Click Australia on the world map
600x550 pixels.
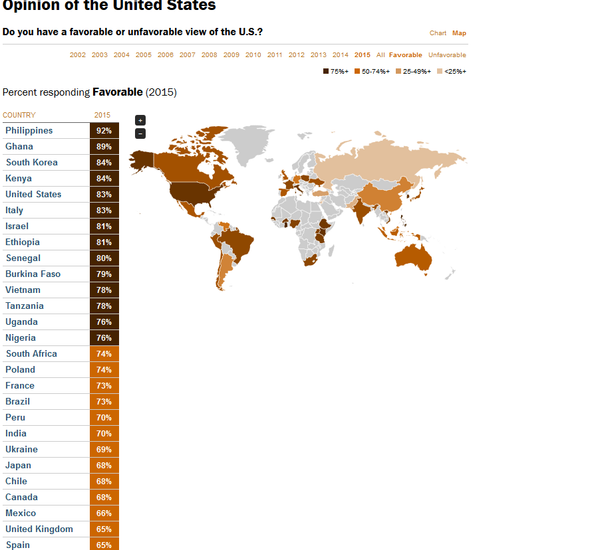coord(414,257)
